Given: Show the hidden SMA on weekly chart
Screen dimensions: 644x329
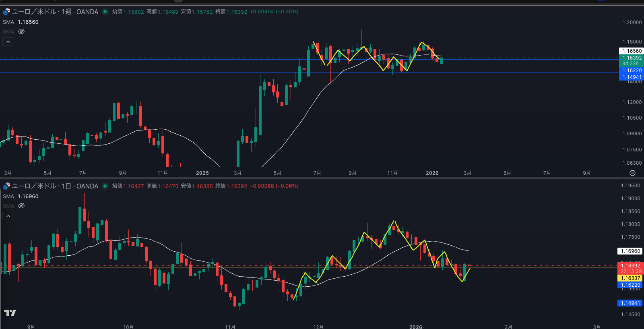Looking at the screenshot, I should pos(21,31).
